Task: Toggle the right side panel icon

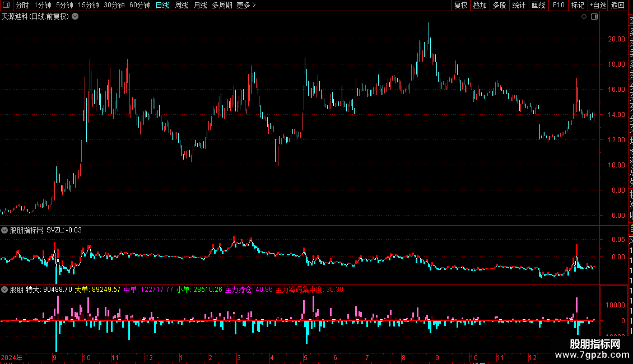Action: 594,17
